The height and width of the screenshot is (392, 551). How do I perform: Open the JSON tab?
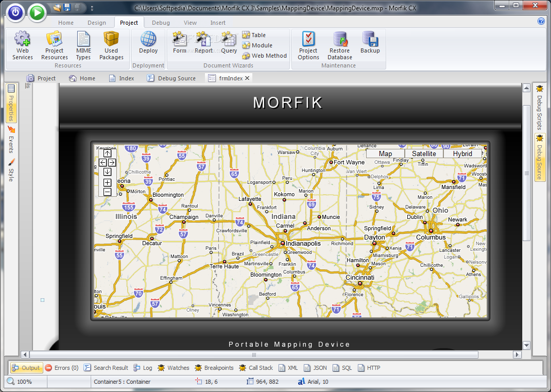pyautogui.click(x=315, y=368)
